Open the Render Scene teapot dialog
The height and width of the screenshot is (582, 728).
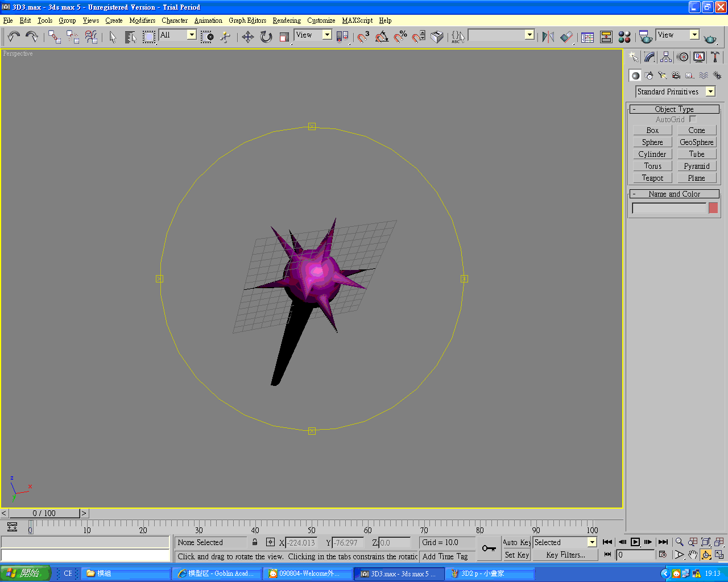(646, 37)
